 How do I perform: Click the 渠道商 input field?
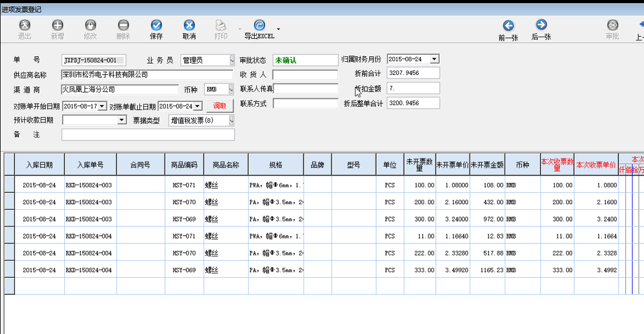point(120,89)
